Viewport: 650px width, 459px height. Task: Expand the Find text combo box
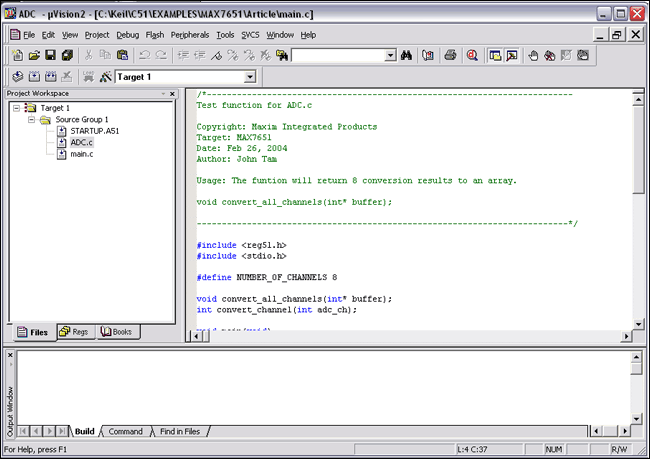[390, 55]
